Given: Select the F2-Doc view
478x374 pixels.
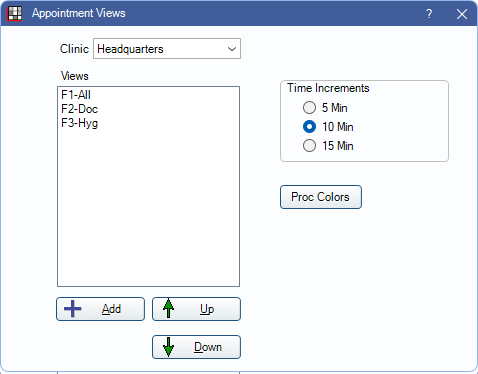Looking at the screenshot, I should click(148, 109).
